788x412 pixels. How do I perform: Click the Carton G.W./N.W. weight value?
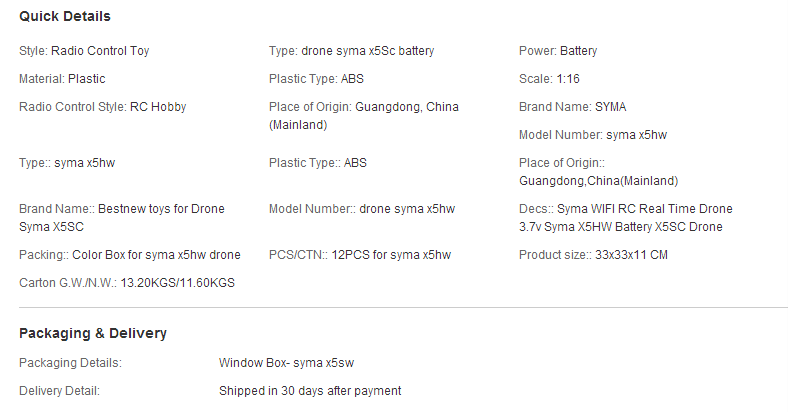[x=177, y=283]
